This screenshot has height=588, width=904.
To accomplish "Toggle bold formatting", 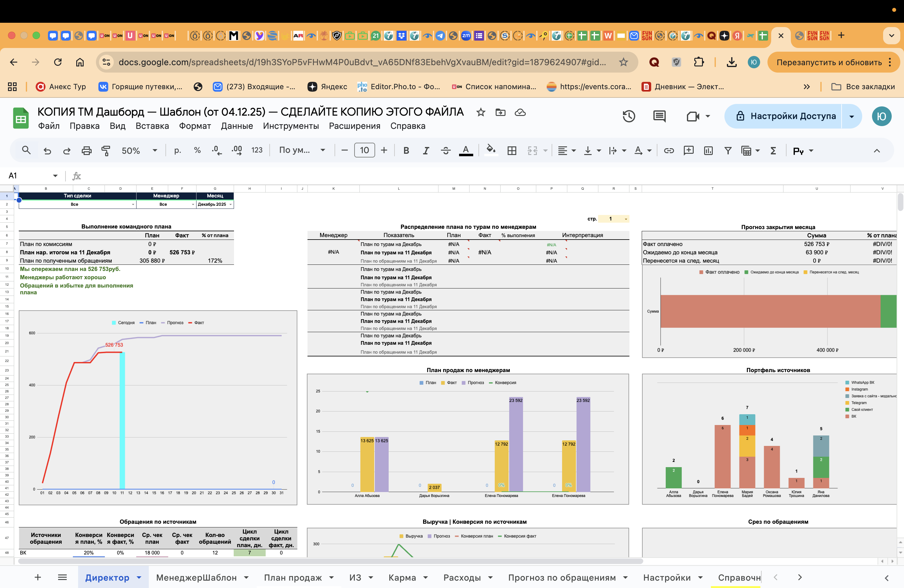I will (406, 151).
